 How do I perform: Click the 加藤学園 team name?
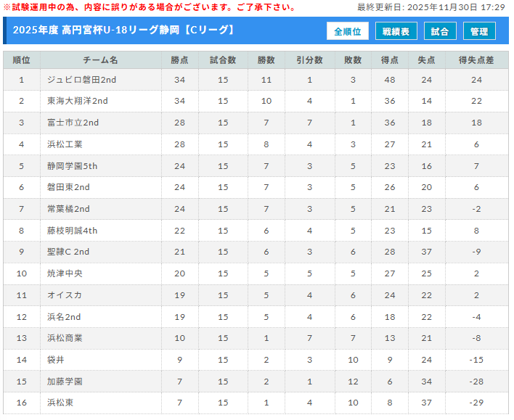(65, 381)
